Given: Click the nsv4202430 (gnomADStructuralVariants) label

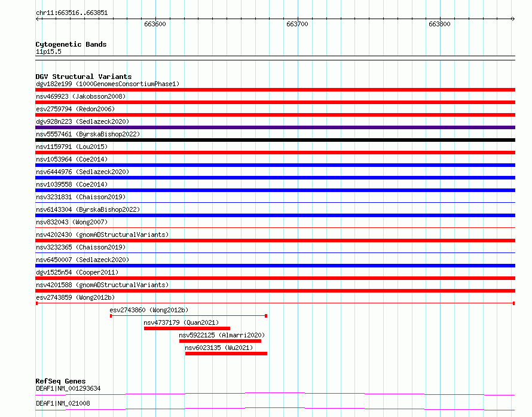Looking at the screenshot, I should (x=102, y=235).
